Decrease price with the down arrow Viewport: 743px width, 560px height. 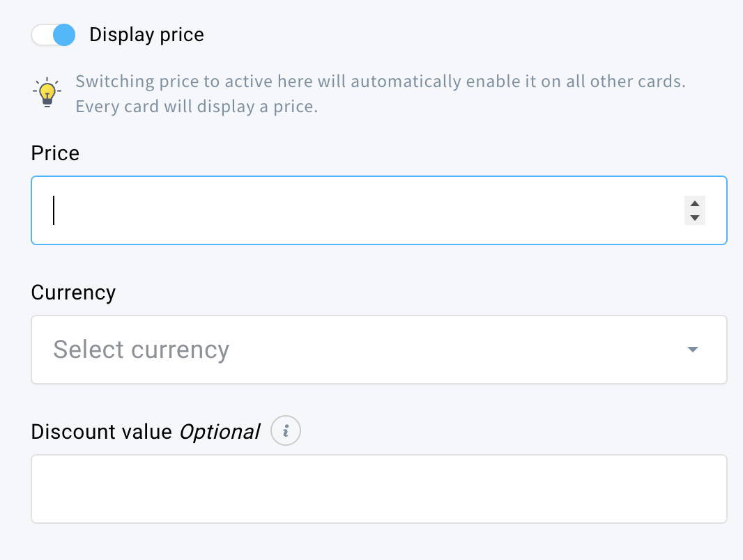point(694,218)
